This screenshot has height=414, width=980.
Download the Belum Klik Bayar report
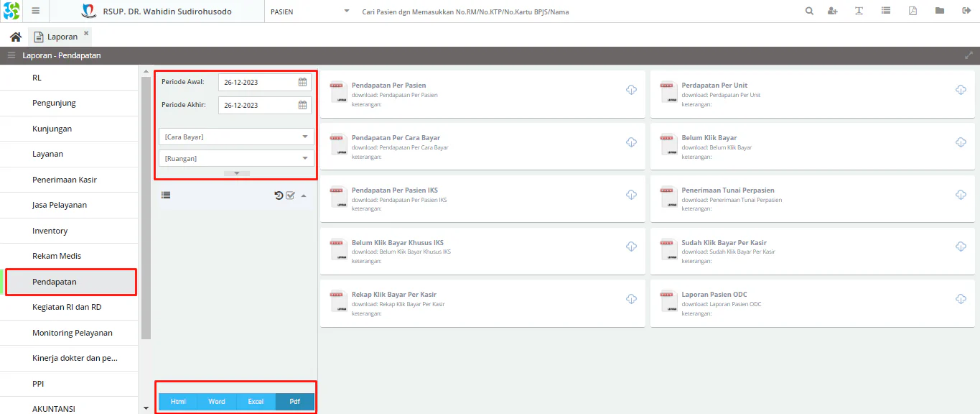[x=961, y=142]
